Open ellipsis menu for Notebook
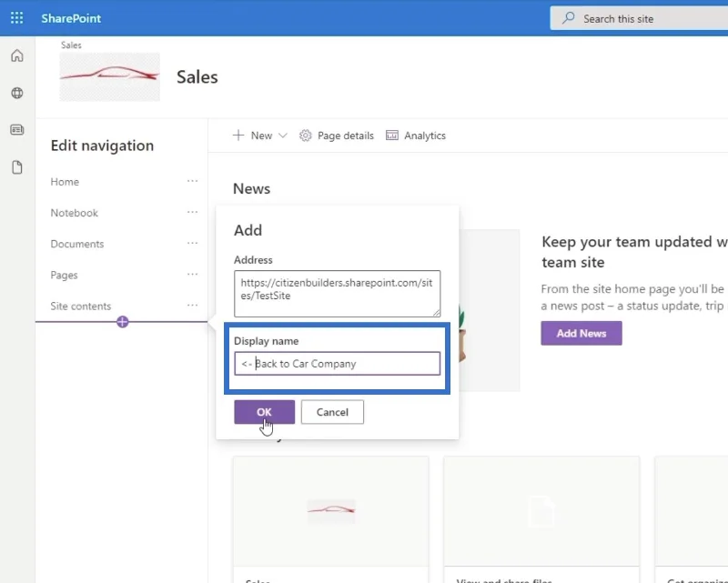This screenshot has height=583, width=728. tap(192, 212)
